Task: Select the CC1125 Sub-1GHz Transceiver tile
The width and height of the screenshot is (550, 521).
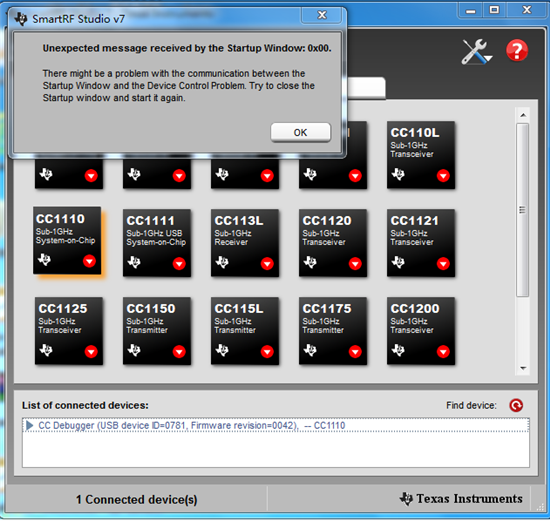Action: point(69,331)
